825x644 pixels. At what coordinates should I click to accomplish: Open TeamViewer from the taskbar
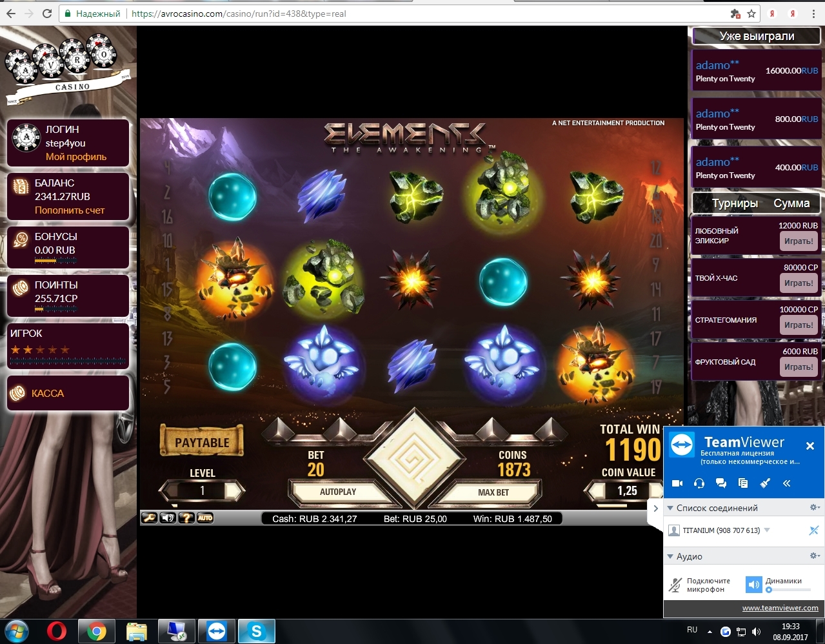coord(217,631)
